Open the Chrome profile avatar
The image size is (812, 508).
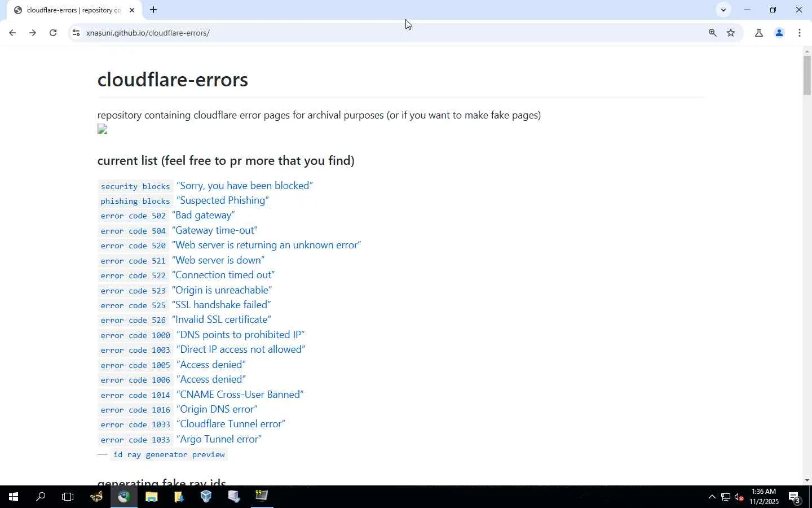point(779,33)
